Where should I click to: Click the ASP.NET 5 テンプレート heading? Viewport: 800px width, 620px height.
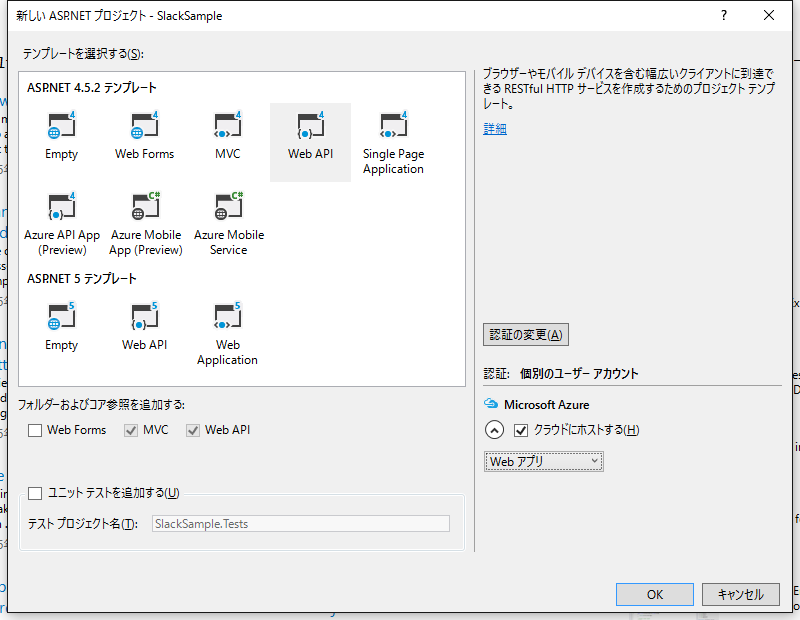pos(82,279)
